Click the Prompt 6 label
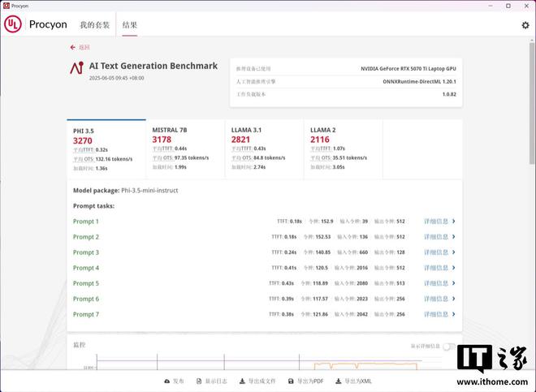536x392 pixels. pyautogui.click(x=86, y=299)
